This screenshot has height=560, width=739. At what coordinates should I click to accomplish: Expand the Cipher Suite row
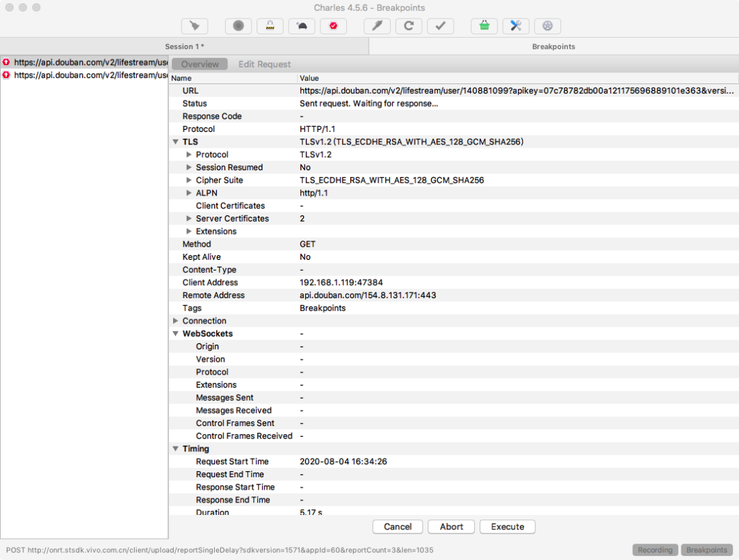(x=189, y=180)
